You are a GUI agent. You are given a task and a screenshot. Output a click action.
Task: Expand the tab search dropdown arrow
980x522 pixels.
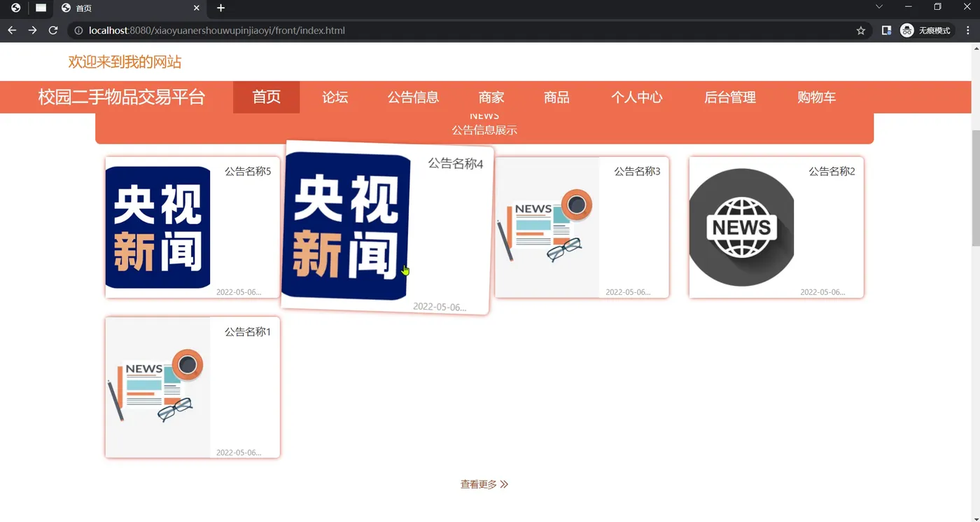coord(879,7)
